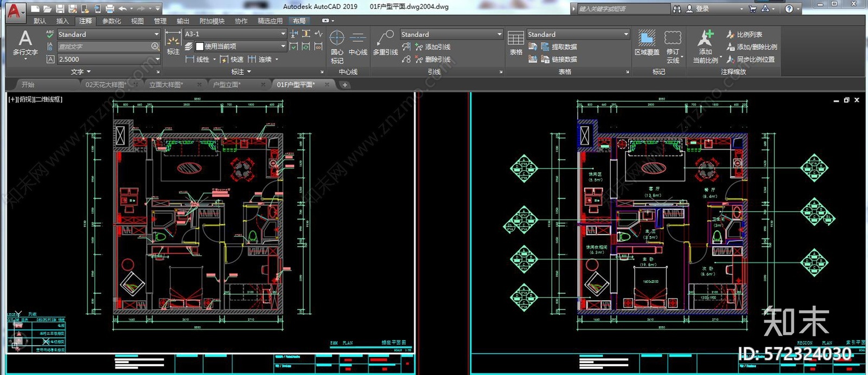Open the text style Standard dropdown
The image size is (868, 375).
[x=157, y=34]
